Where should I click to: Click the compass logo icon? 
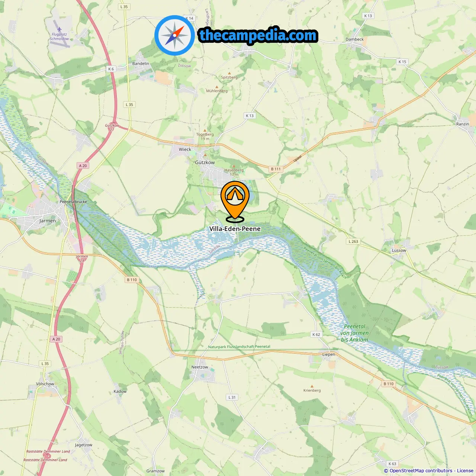(175, 35)
